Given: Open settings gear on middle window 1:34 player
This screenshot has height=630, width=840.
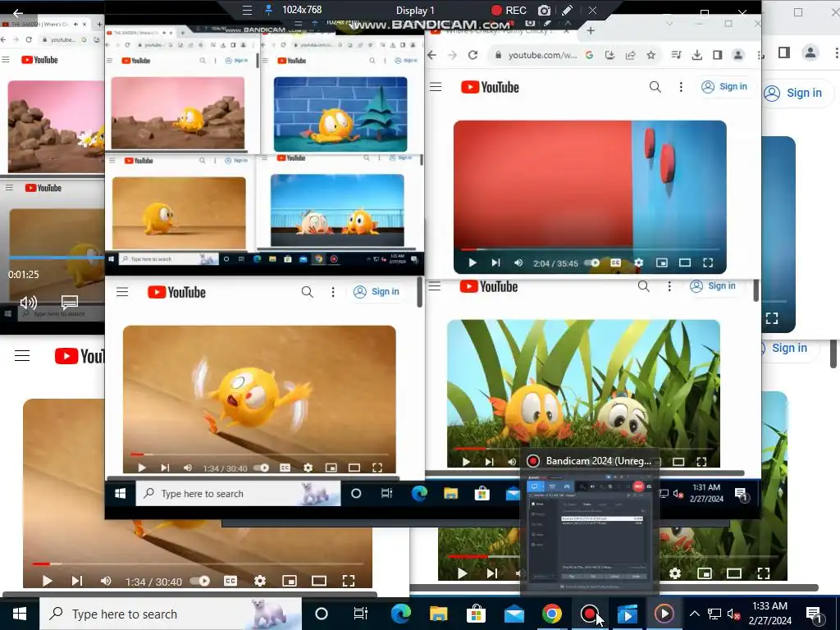Looking at the screenshot, I should click(308, 468).
